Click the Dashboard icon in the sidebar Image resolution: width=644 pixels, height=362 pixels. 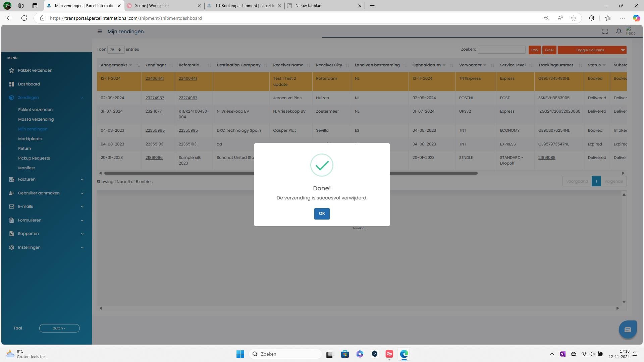[12, 84]
